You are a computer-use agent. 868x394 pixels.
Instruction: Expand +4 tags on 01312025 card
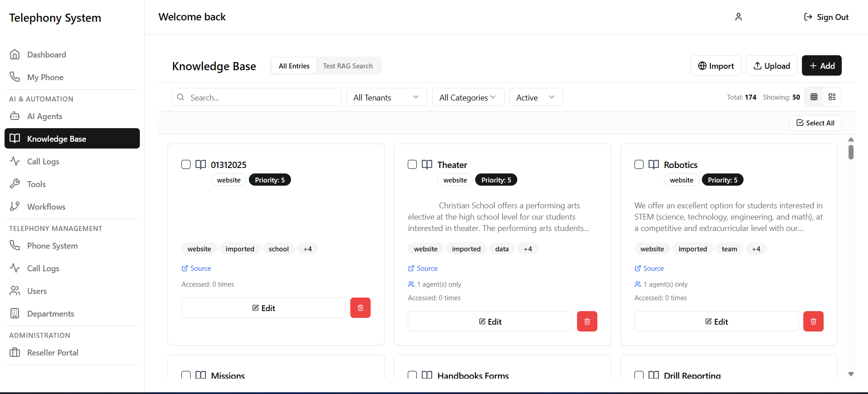[x=308, y=249]
